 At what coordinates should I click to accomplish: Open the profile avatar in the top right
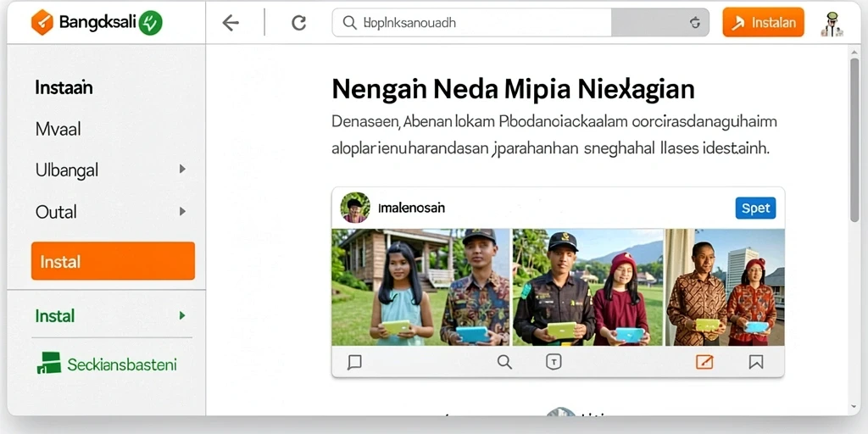coord(832,25)
